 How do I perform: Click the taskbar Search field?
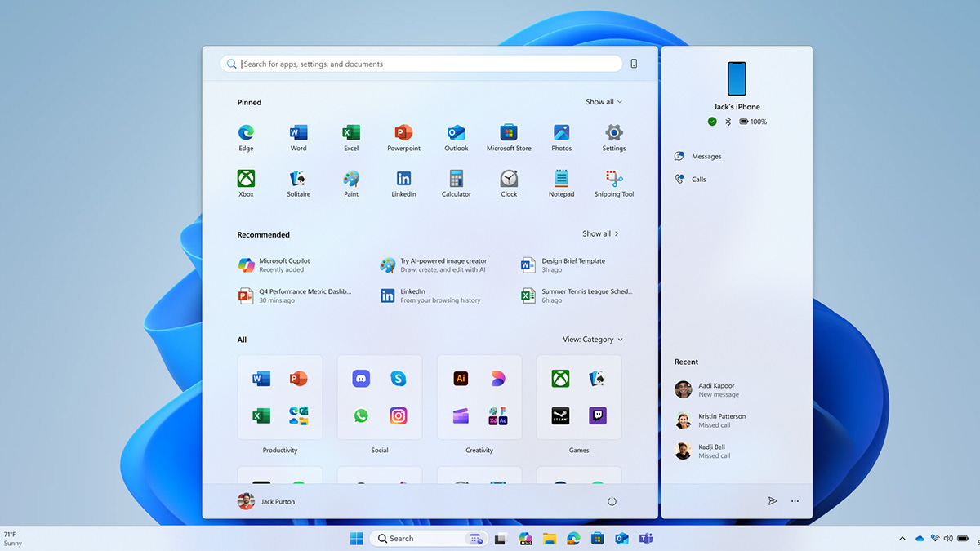pyautogui.click(x=428, y=539)
